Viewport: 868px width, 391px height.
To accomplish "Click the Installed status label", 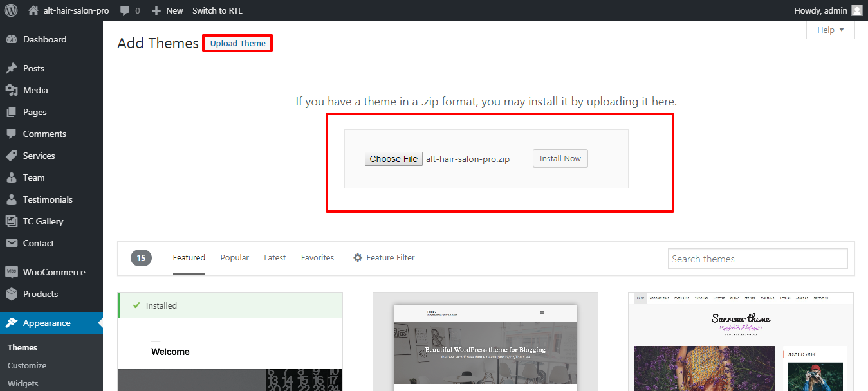I will (x=161, y=305).
